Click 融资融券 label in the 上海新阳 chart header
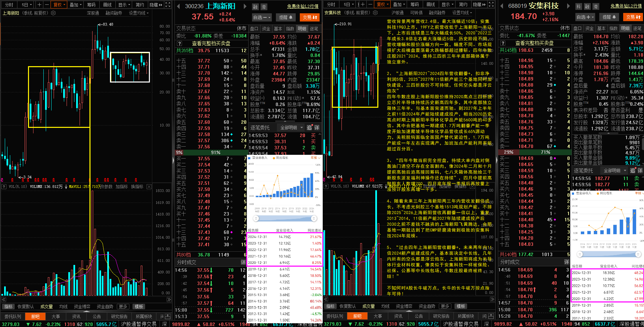644x327 pixels. point(114,13)
